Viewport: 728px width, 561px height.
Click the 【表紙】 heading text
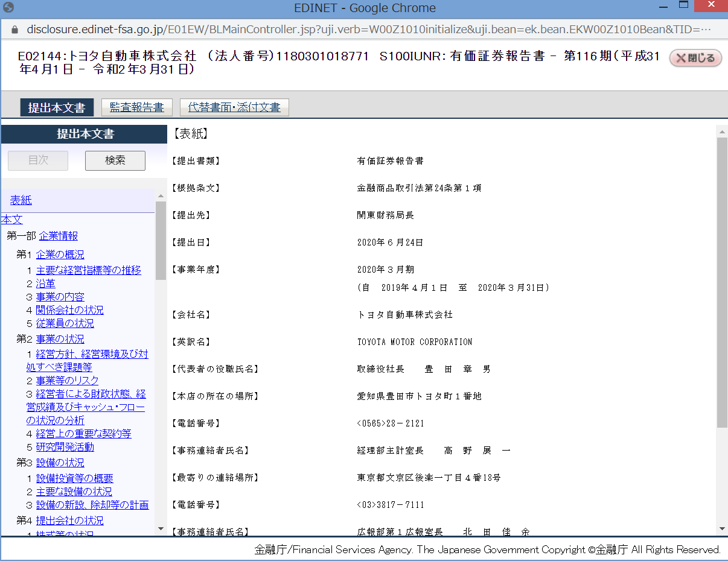[191, 134]
